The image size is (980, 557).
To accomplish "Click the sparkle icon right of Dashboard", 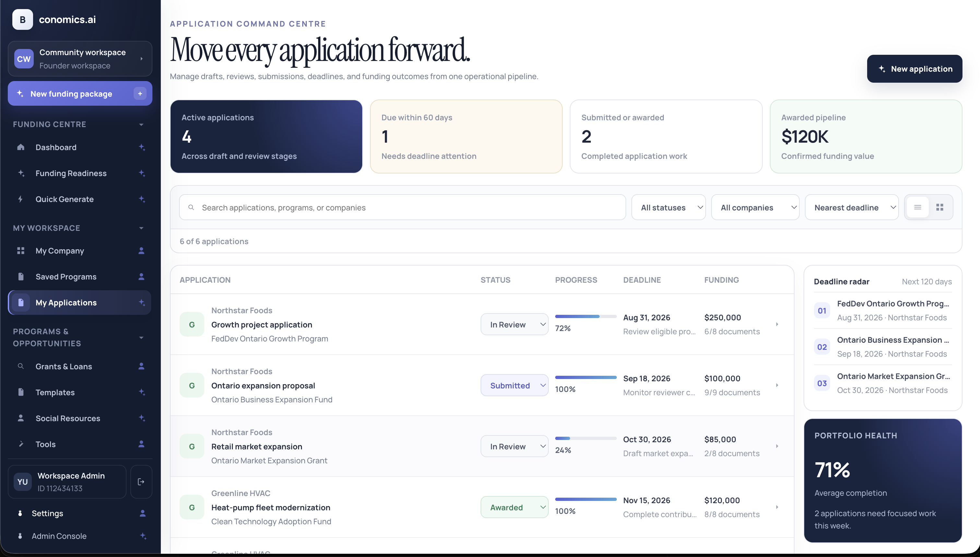I will (x=141, y=147).
